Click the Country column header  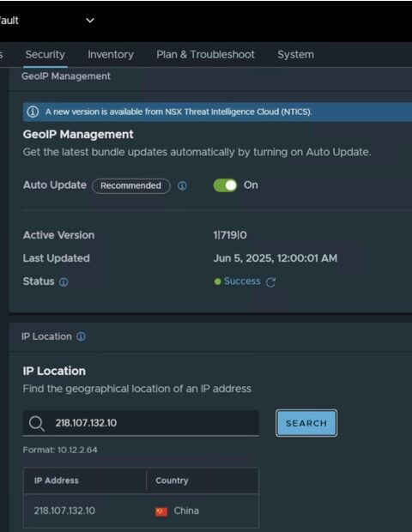click(172, 481)
